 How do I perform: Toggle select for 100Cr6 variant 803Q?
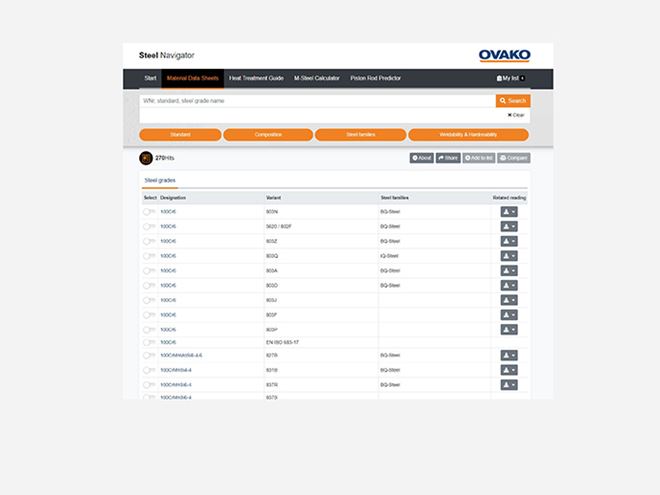(x=149, y=256)
